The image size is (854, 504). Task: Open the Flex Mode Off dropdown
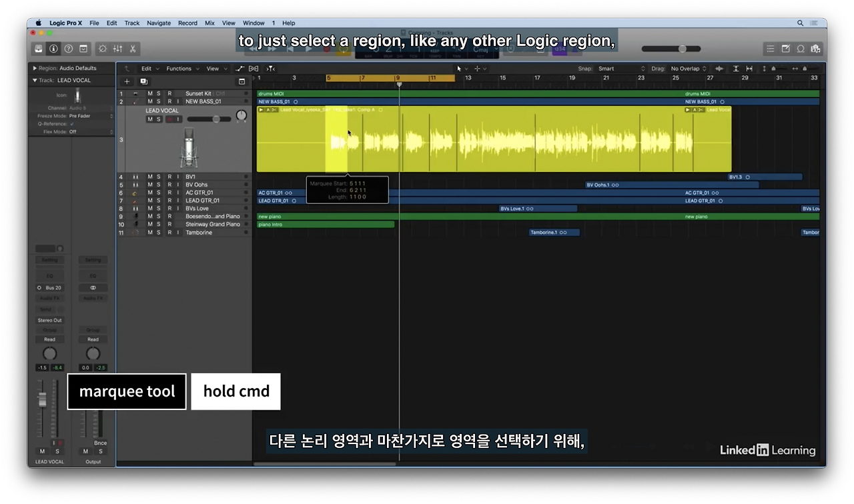click(91, 132)
